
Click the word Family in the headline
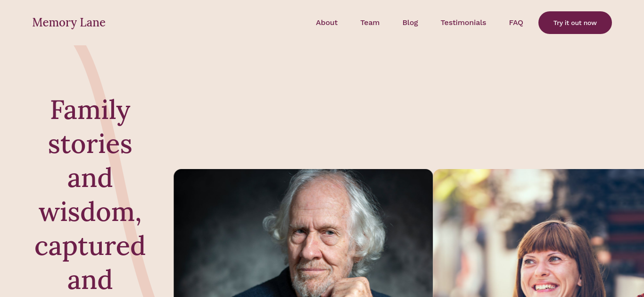coord(90,110)
